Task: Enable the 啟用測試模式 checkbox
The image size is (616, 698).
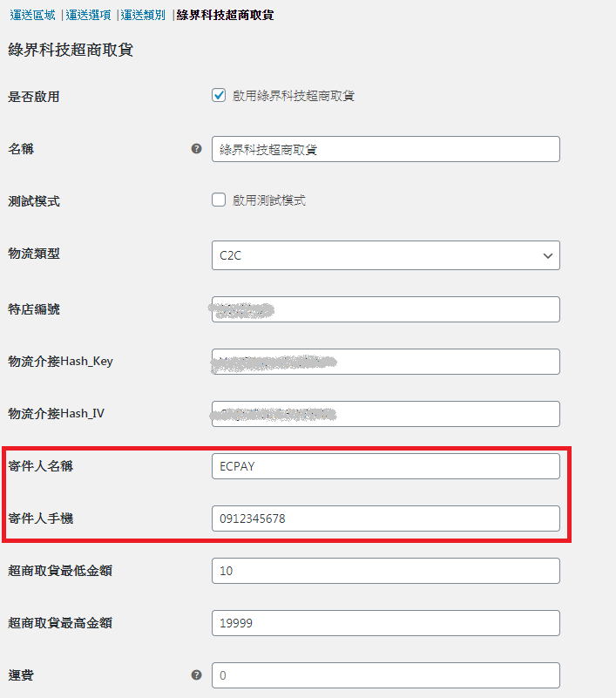Action: (x=219, y=200)
